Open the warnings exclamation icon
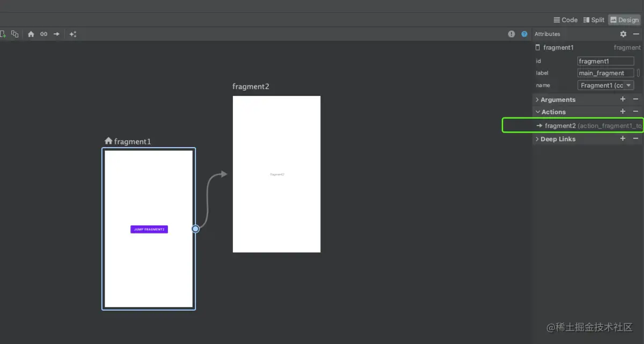 511,34
